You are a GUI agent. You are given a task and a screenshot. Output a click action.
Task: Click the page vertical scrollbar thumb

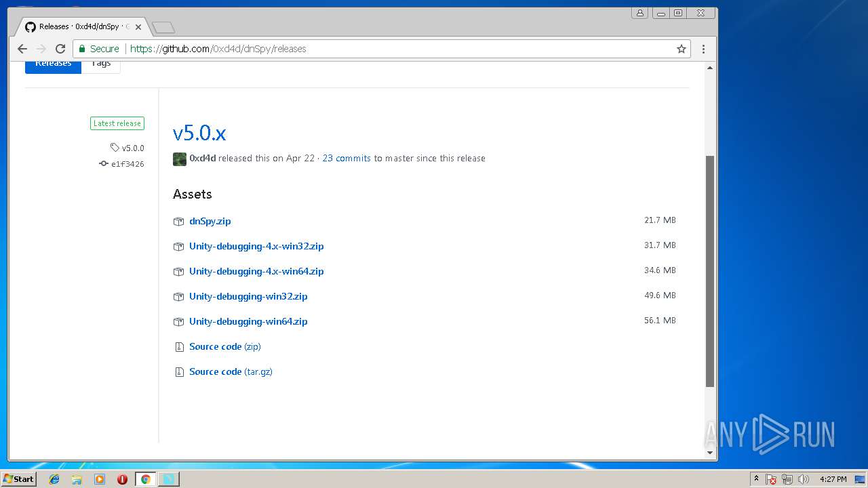(x=710, y=271)
